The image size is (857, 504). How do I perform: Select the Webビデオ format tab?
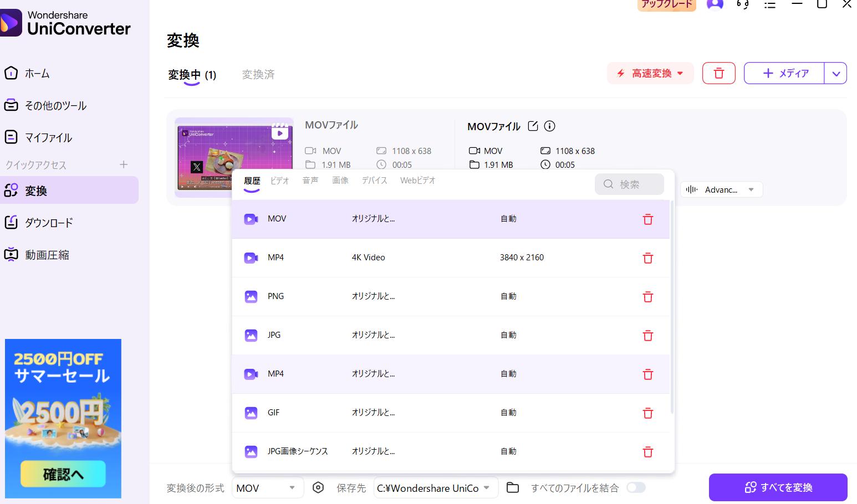click(x=418, y=181)
